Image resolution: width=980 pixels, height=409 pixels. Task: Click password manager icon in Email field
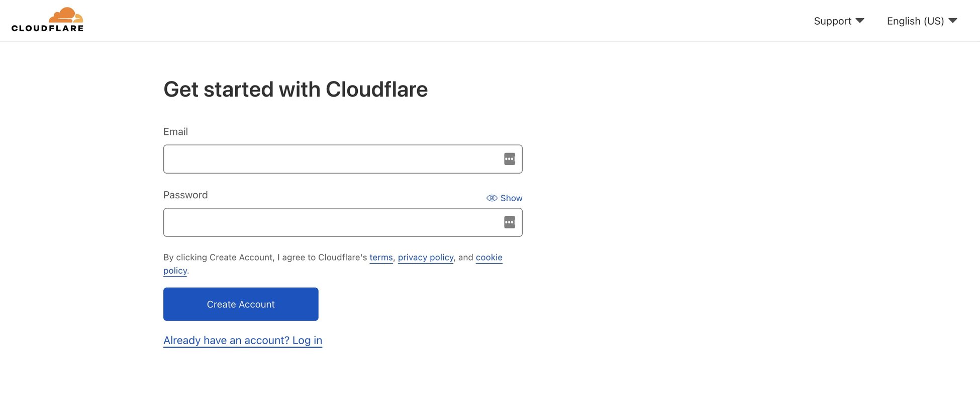pyautogui.click(x=509, y=159)
